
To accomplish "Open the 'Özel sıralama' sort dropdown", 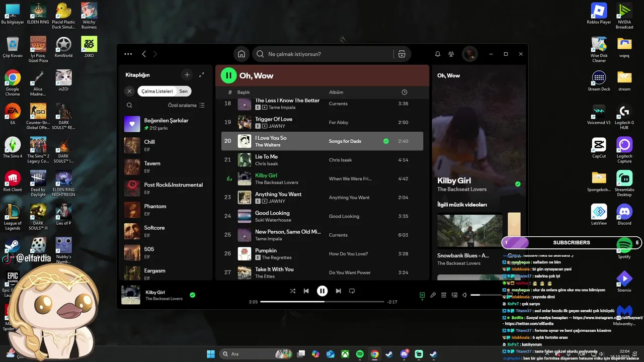I will [x=186, y=105].
